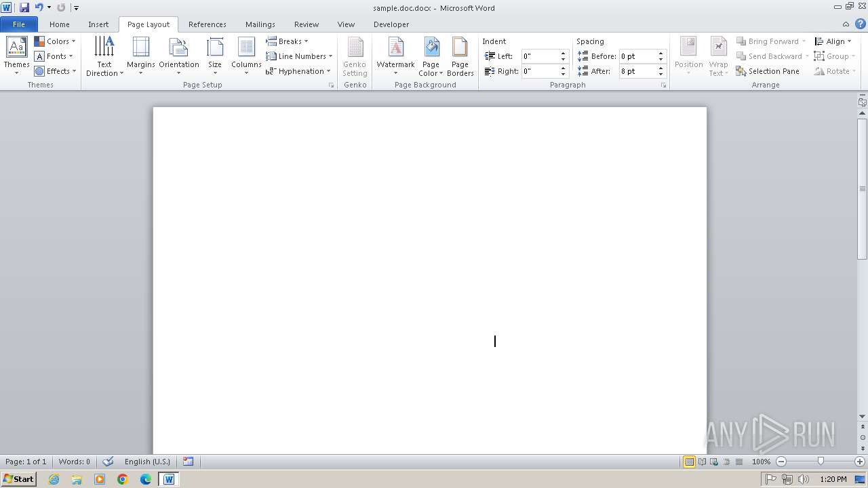Open the Margins options
This screenshot has width=868, height=488.
coord(140,56)
